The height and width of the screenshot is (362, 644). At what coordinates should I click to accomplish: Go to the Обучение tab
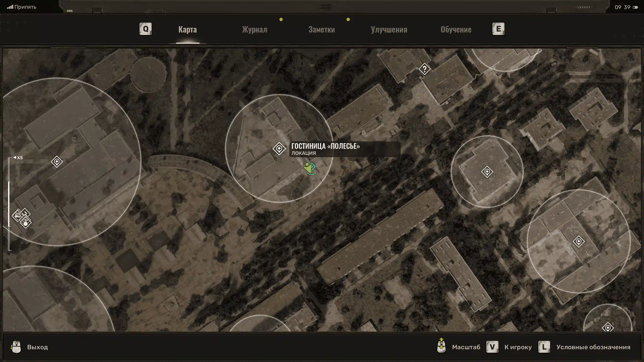click(x=456, y=29)
